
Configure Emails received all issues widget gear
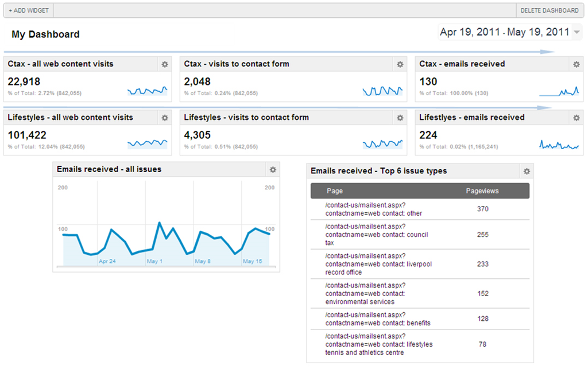273,169
